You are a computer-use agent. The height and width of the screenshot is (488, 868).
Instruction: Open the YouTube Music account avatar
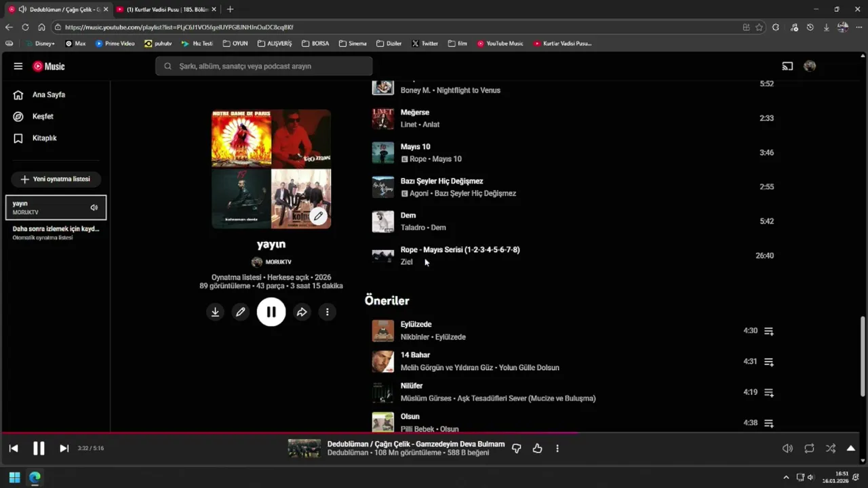click(x=810, y=66)
